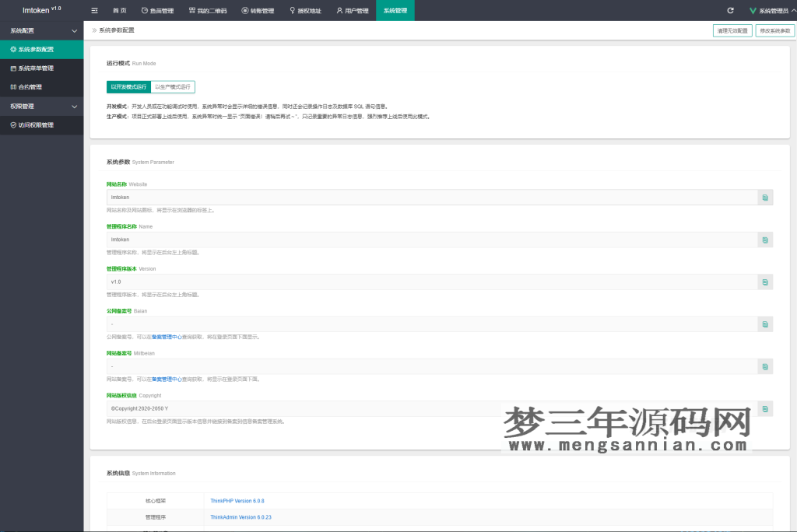Go to 首页 in top menu
Screen dimensions: 797x532
pos(121,10)
